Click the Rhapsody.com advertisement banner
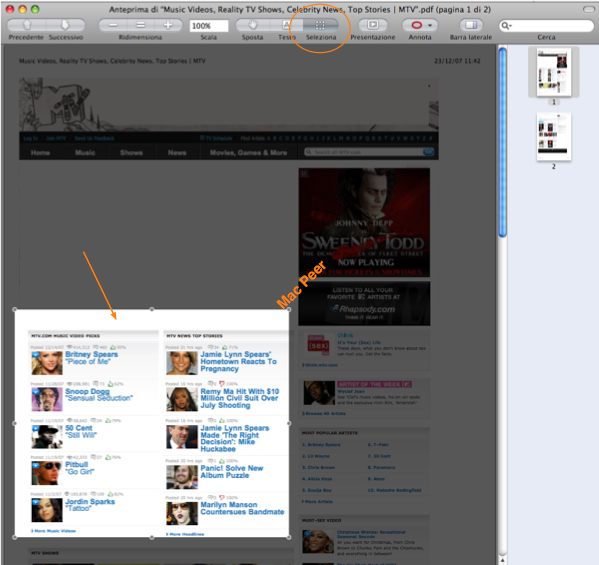This screenshot has height=565, width=599. [364, 304]
